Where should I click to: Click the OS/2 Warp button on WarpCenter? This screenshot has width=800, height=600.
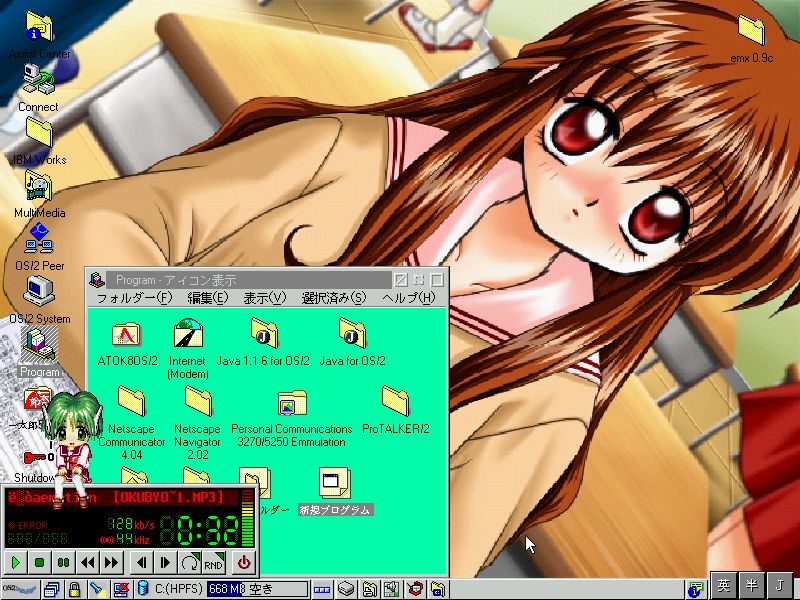pos(19,589)
